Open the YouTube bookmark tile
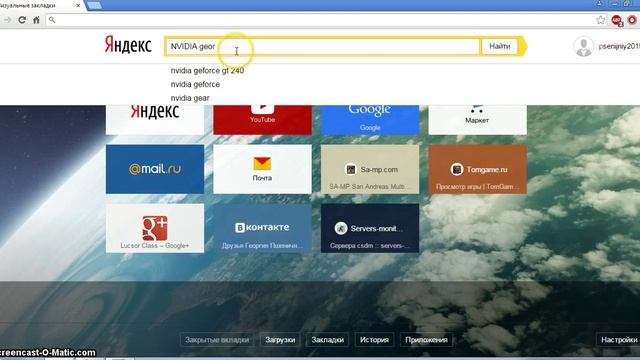Image resolution: width=640 pixels, height=360 pixels. click(x=262, y=120)
